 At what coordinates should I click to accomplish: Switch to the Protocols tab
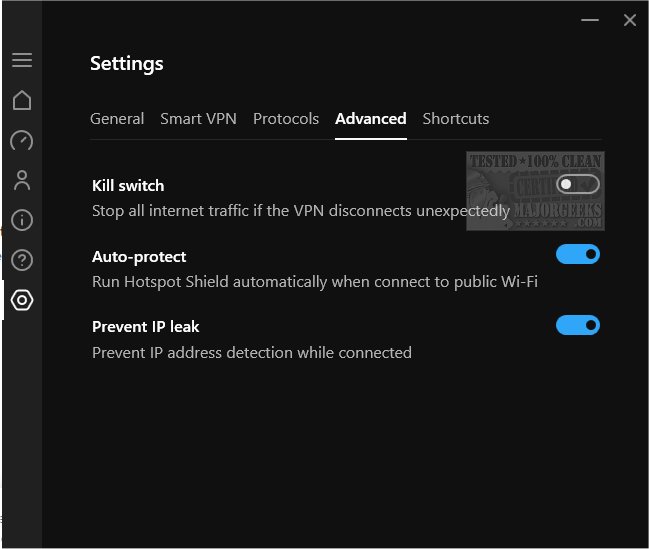pyautogui.click(x=286, y=119)
